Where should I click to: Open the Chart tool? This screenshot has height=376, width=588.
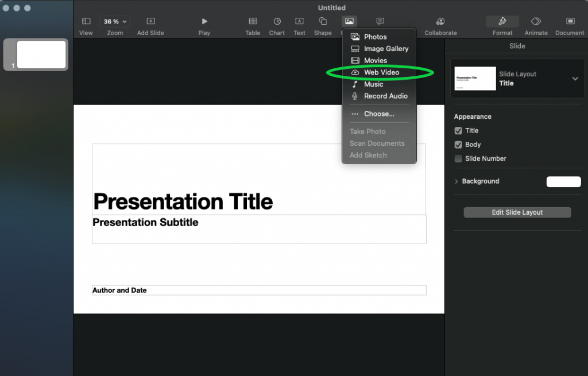pos(277,22)
